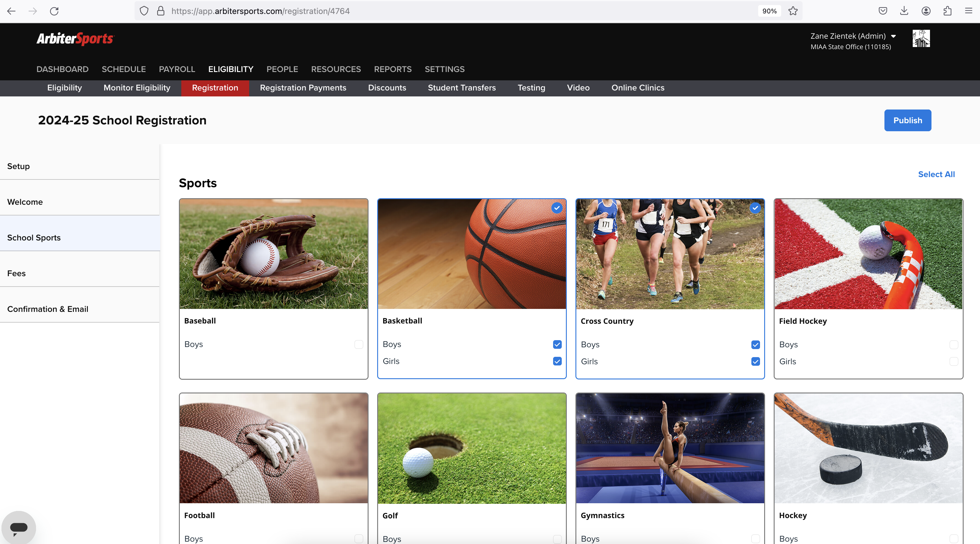Click the Golf ball photo

pos(472,448)
